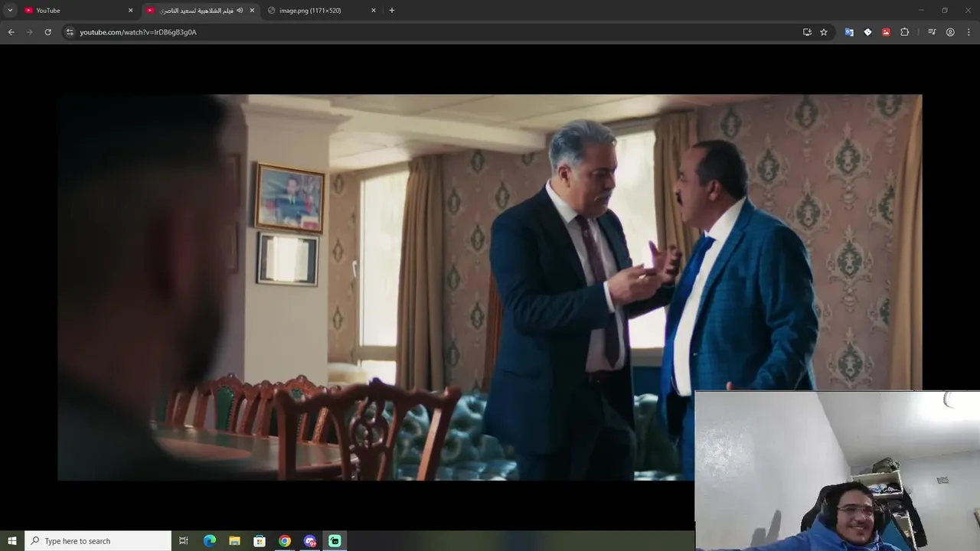The width and height of the screenshot is (980, 551).
Task: Switch to the YouTube tab
Action: (x=77, y=10)
